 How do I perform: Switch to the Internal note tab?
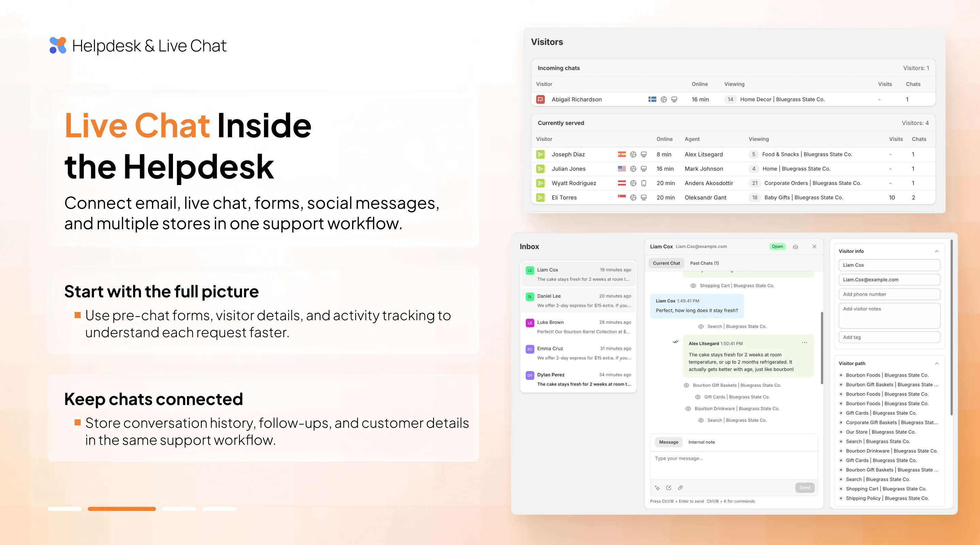[701, 442]
